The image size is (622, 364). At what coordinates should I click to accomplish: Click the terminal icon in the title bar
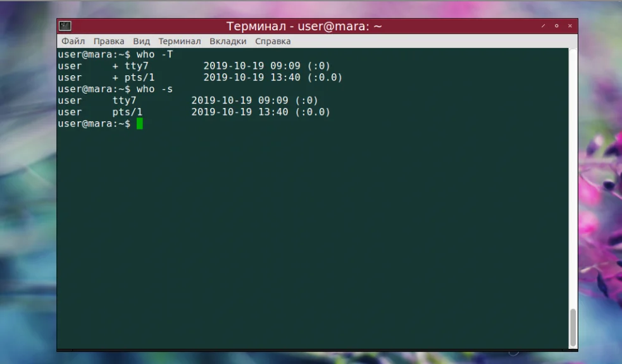click(65, 26)
